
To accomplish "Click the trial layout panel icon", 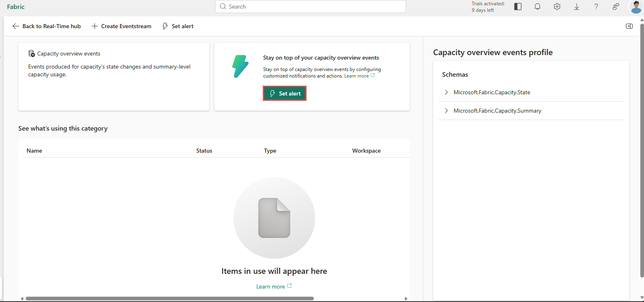I will pyautogui.click(x=518, y=7).
